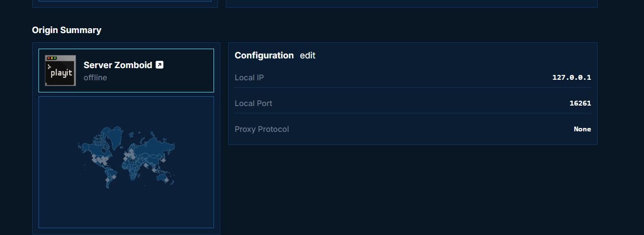The height and width of the screenshot is (235, 644).
Task: Click the Local Port value 16261
Action: point(580,103)
